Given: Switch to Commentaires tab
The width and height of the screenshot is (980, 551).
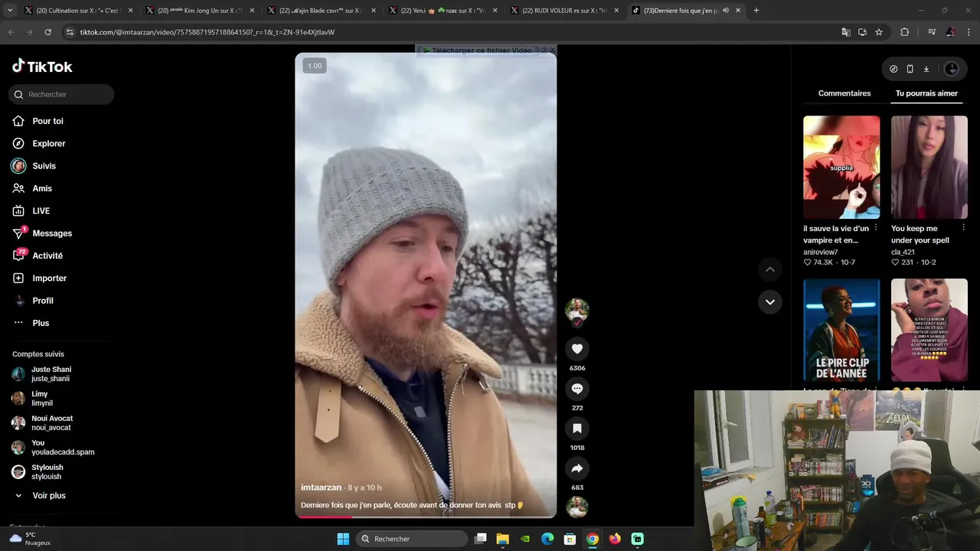Looking at the screenshot, I should click(x=844, y=93).
